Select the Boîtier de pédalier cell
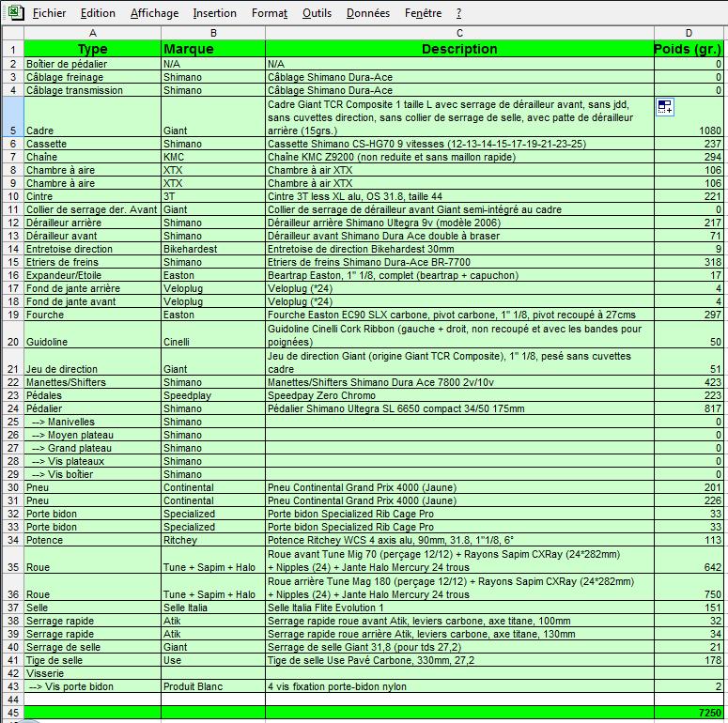This screenshot has height=723, width=728. 92,64
